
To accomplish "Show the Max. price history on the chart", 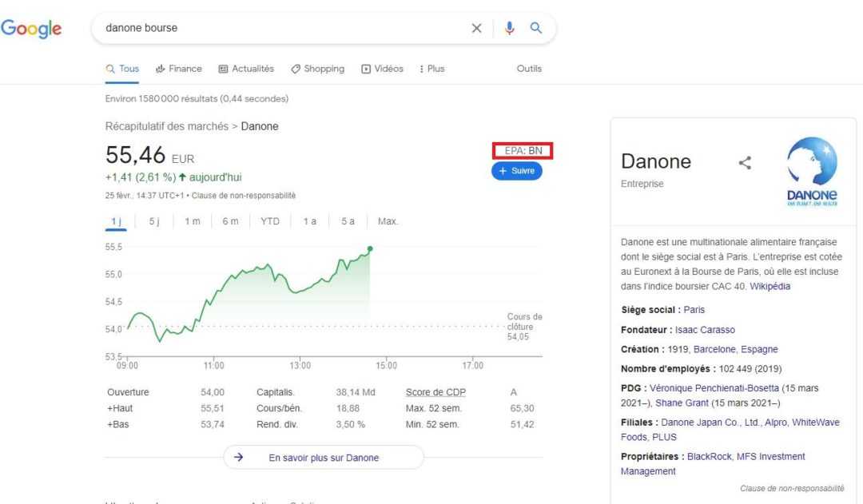I will [x=388, y=221].
